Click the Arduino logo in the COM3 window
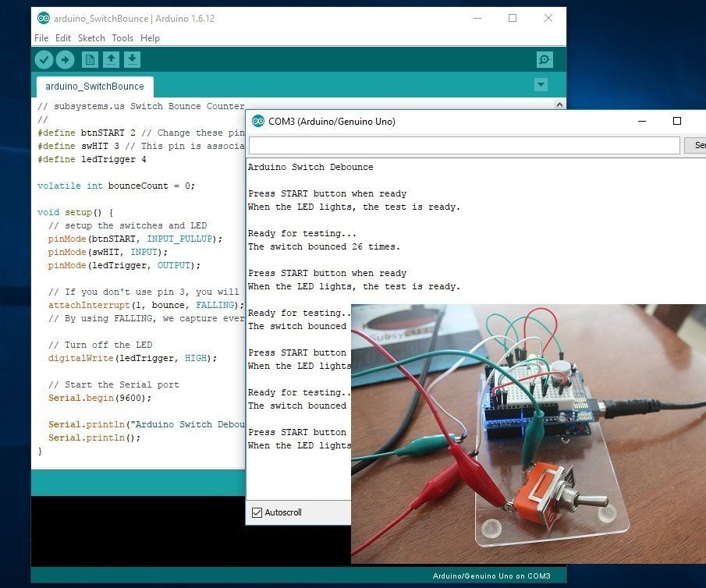 [x=258, y=121]
